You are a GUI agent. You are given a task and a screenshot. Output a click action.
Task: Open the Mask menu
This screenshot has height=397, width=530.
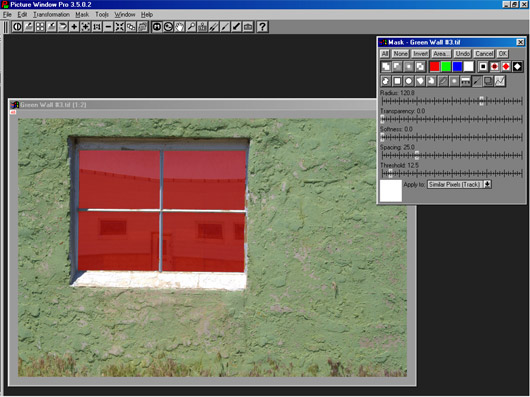coord(82,15)
